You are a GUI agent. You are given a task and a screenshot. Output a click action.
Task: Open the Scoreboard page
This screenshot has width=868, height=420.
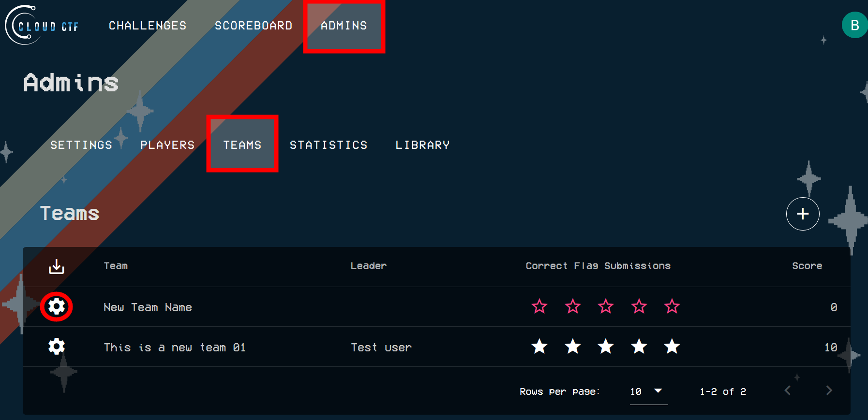(254, 26)
